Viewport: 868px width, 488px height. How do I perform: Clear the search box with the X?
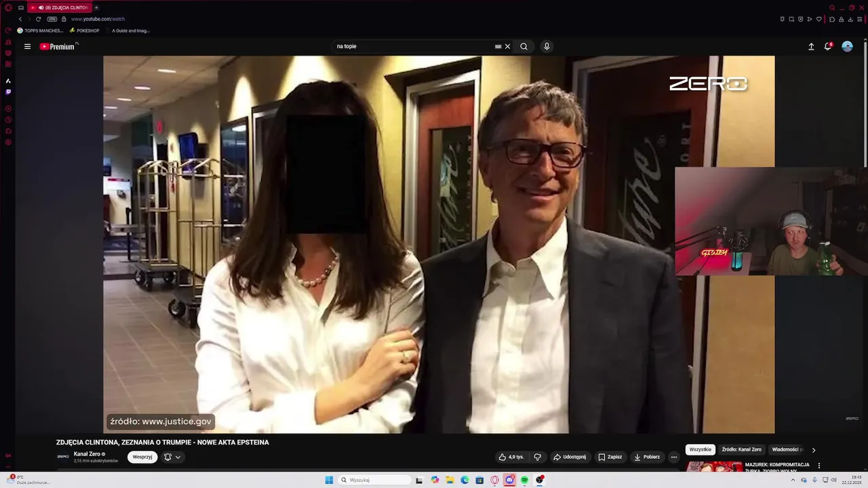click(x=507, y=47)
